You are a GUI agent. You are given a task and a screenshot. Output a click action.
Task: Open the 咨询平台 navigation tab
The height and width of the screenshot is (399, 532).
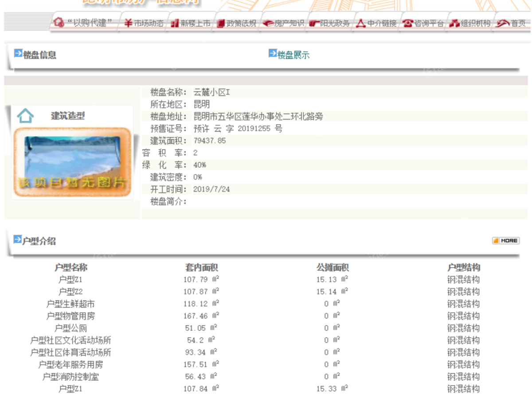coord(429,23)
